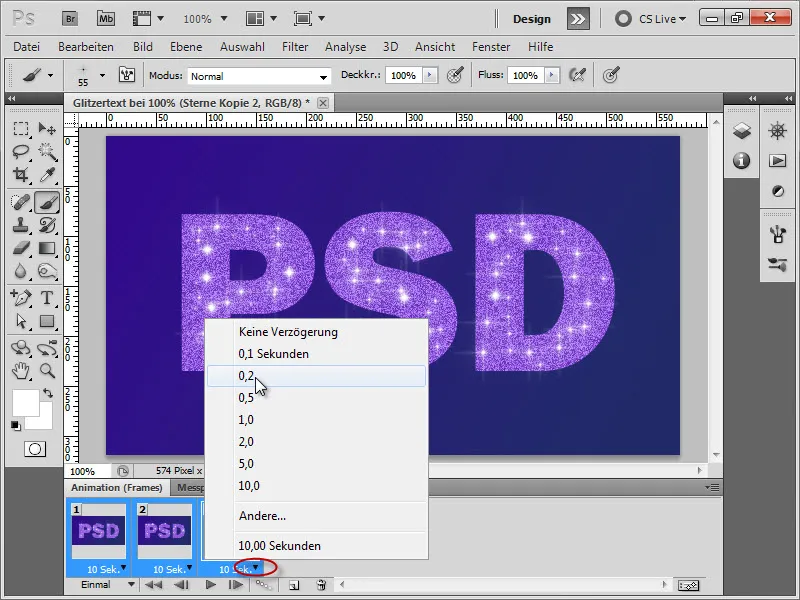Expand the Deckkr. opacity slider arrow
800x600 pixels.
click(x=430, y=76)
